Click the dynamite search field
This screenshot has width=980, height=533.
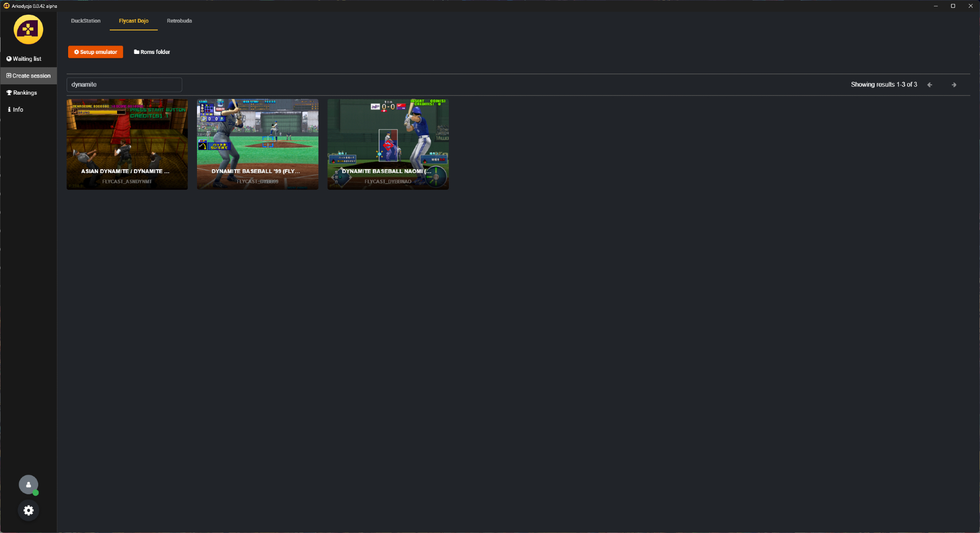tap(124, 85)
